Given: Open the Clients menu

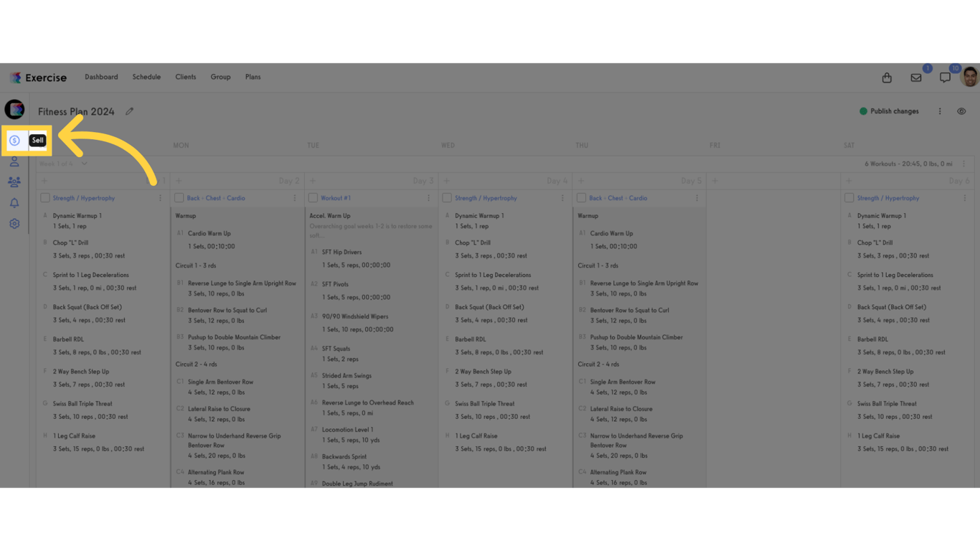Looking at the screenshot, I should pyautogui.click(x=186, y=77).
